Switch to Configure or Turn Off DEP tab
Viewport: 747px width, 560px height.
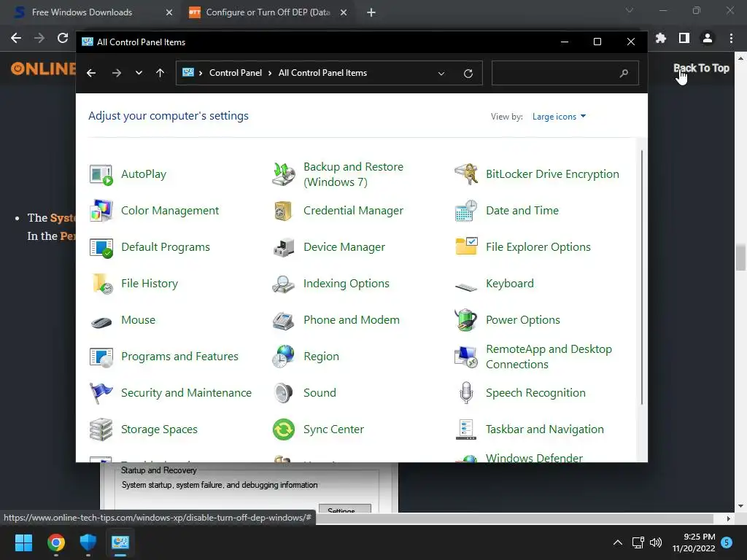coord(268,12)
